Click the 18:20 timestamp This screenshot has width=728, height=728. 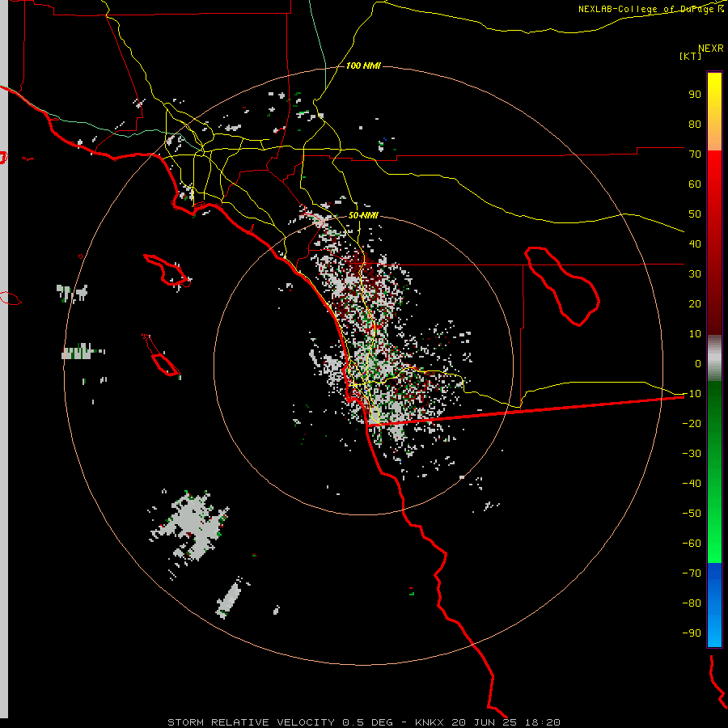[x=543, y=722]
